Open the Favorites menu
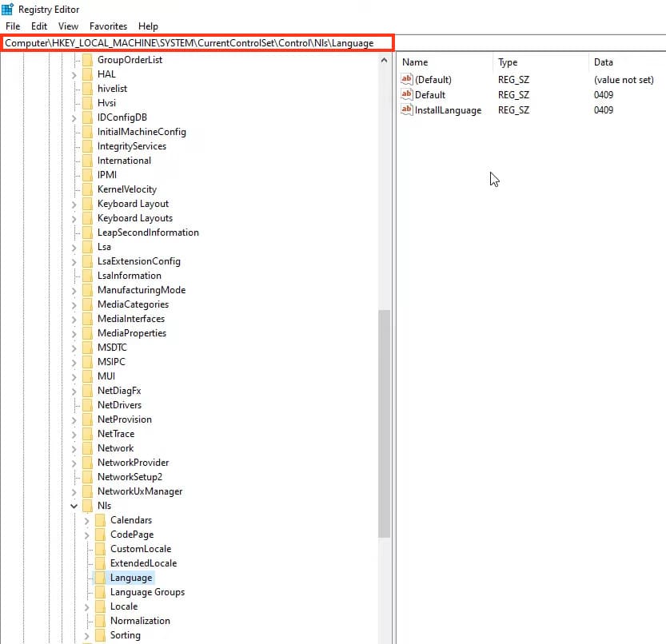666x644 pixels. 108,26
